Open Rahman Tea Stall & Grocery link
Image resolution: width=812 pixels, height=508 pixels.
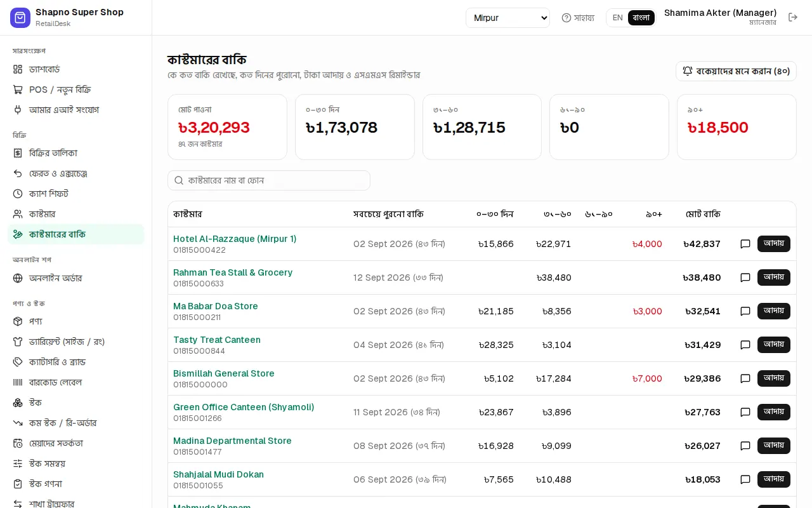233,272
